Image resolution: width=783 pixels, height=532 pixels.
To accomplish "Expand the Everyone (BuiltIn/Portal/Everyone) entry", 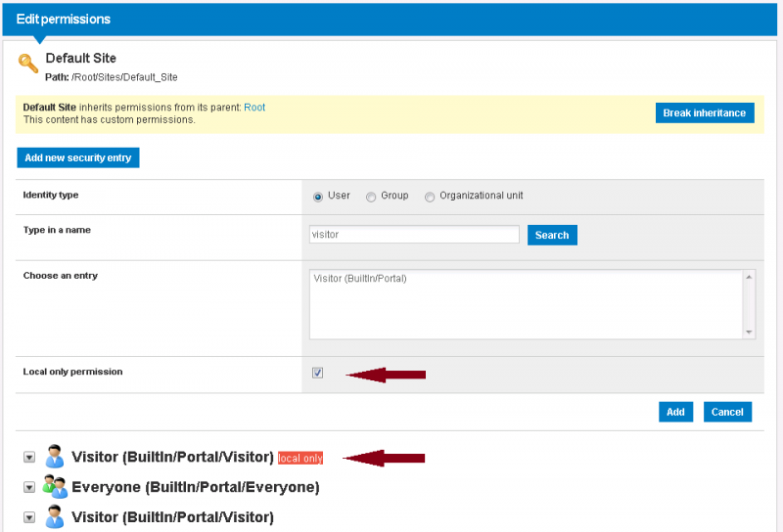I will (x=29, y=488).
